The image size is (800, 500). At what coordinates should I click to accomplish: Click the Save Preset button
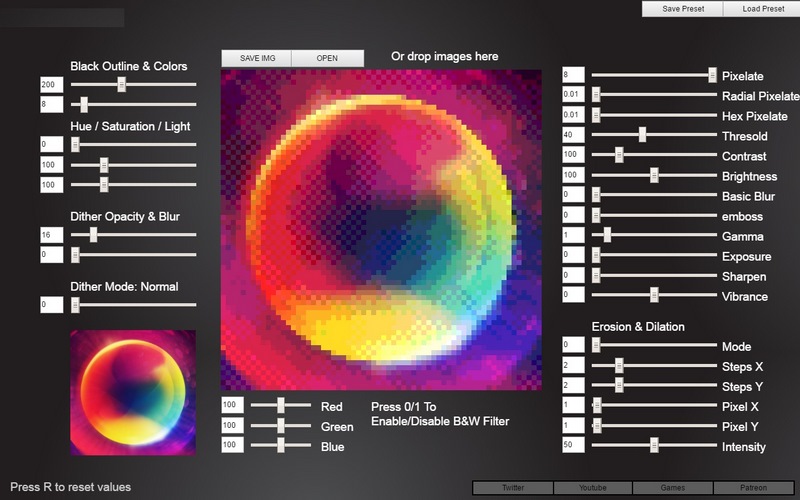tap(682, 9)
